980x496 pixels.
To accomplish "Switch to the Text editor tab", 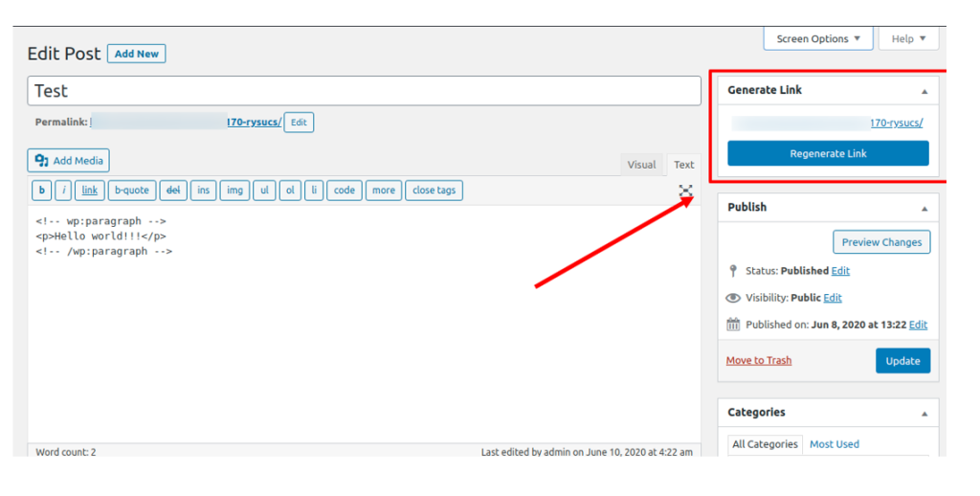I will pos(683,165).
